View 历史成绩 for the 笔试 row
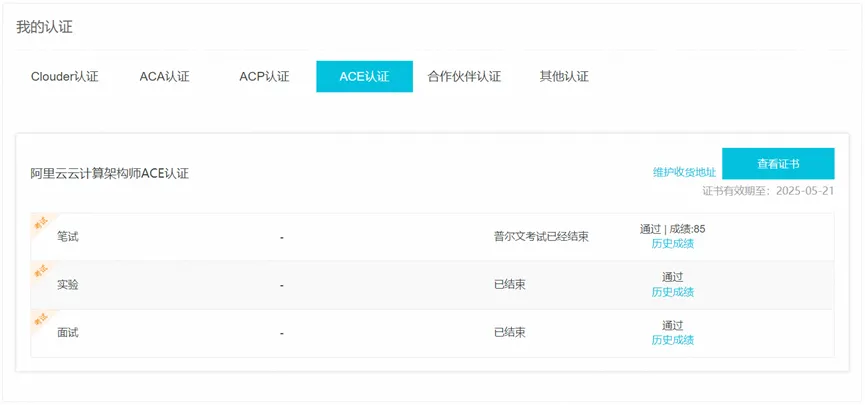The image size is (865, 405). [672, 244]
